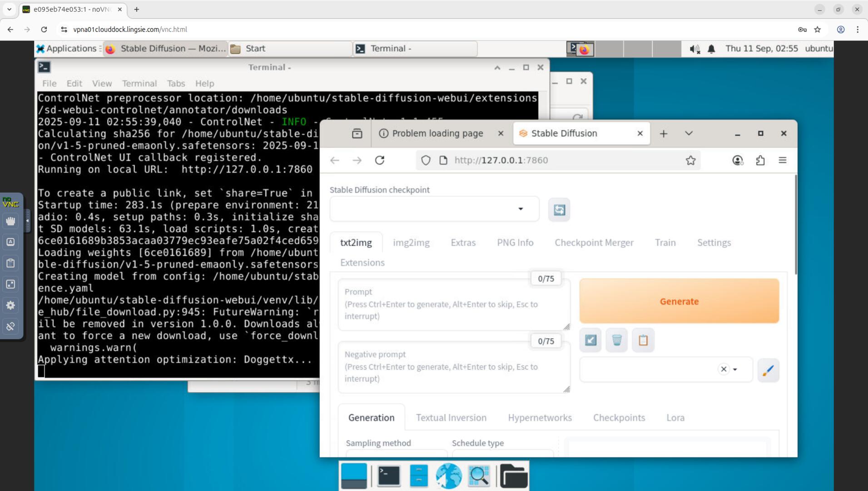
Task: Enable fullscreen using the noVNC sidebar icon
Action: [10, 284]
